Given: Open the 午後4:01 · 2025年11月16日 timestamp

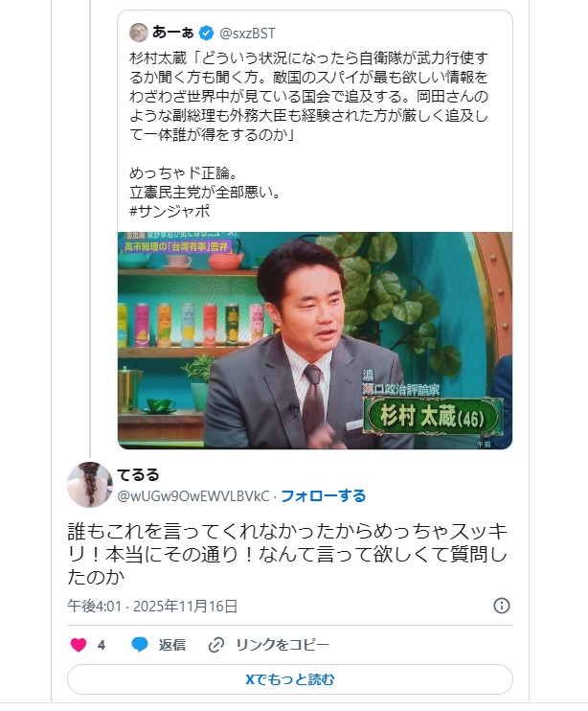Looking at the screenshot, I should 152,606.
